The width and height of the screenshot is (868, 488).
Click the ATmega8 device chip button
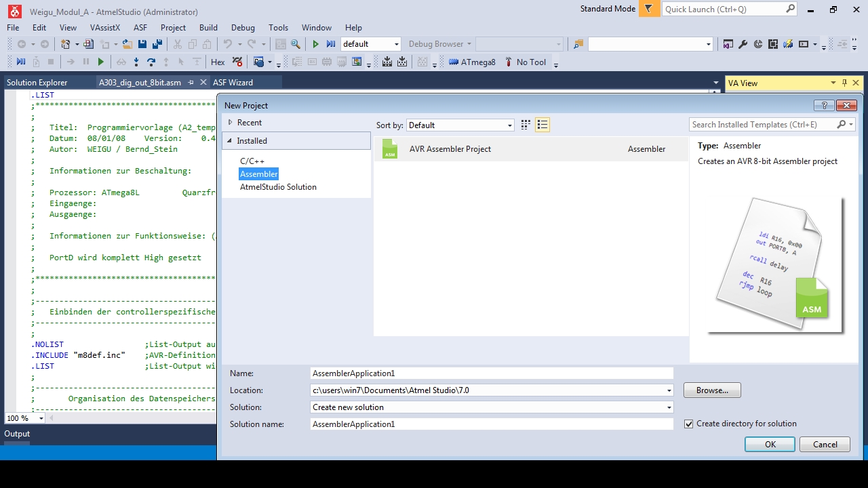tap(473, 62)
